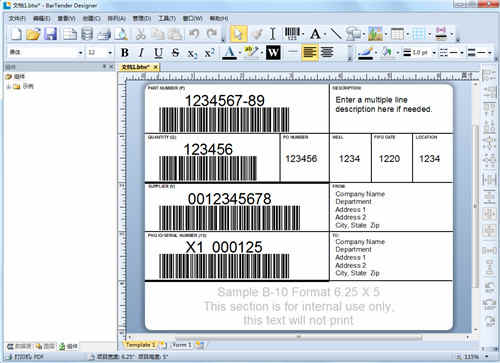Open the first menu in the menu bar

(x=17, y=18)
